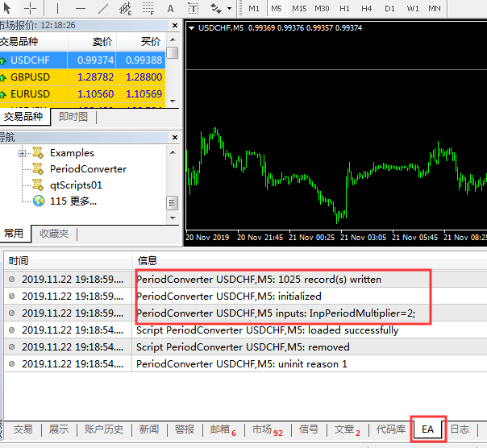The height and width of the screenshot is (448, 487).
Task: Switch chart to M5 timeframe
Action: click(x=276, y=8)
